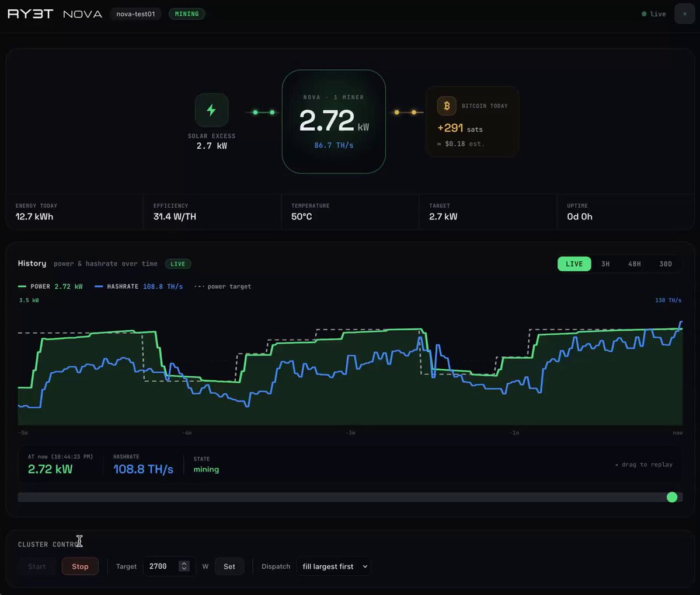Click the 108.8 TH/s replay hashrate readout
The width and height of the screenshot is (700, 595).
[x=143, y=469]
